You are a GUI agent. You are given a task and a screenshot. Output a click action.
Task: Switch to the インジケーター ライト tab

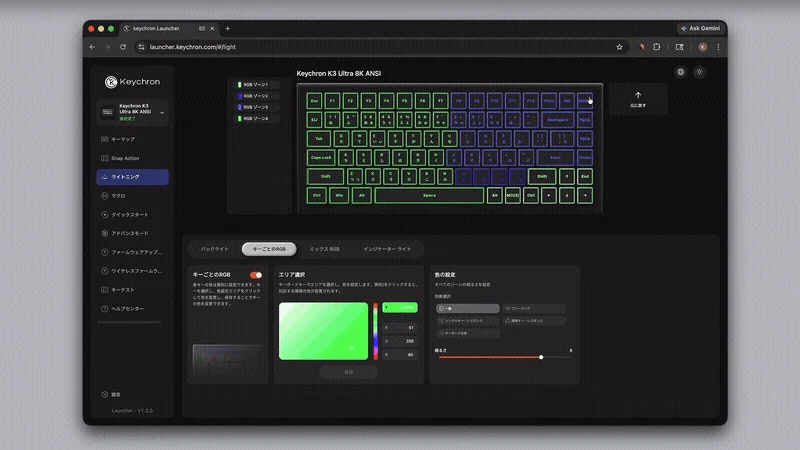(387, 249)
